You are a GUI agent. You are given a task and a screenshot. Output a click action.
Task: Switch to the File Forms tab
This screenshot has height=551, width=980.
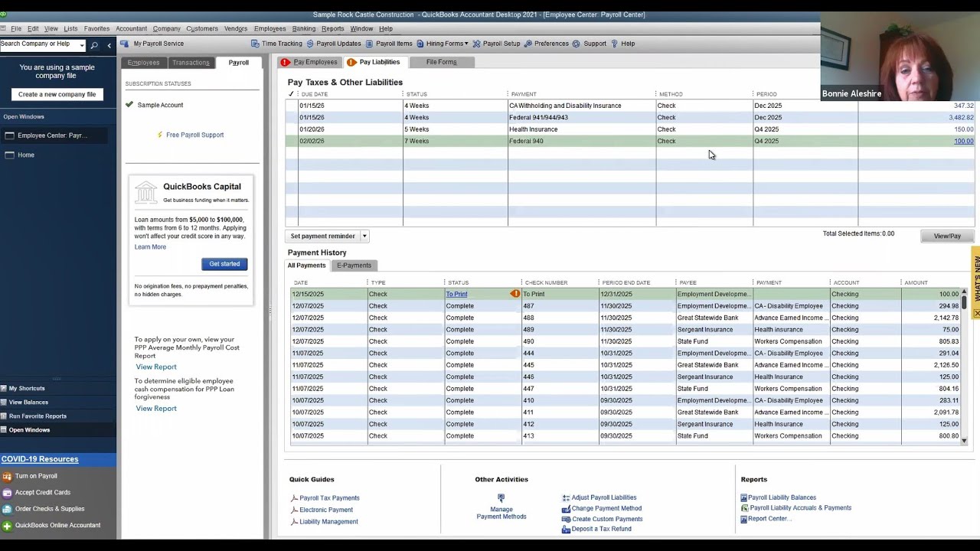click(x=441, y=62)
